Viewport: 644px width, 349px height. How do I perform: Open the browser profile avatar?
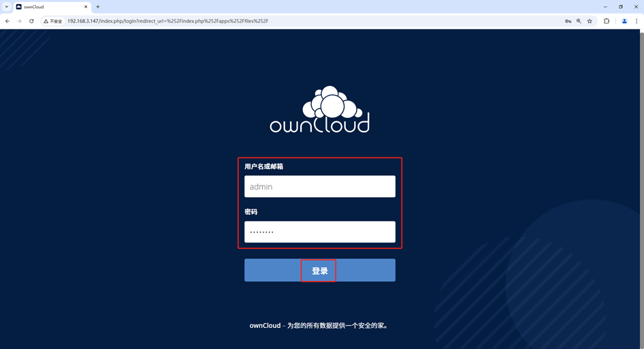[624, 21]
